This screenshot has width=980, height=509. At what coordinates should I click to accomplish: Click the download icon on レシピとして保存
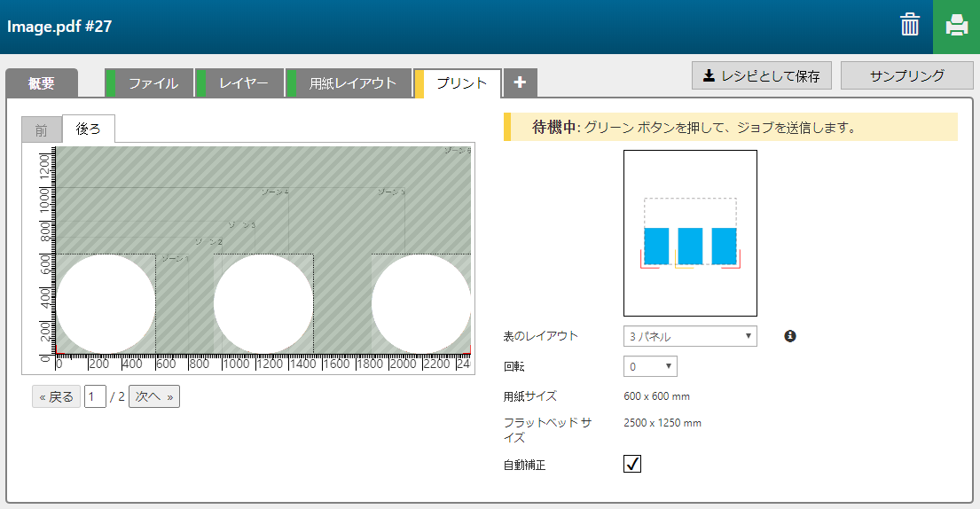(709, 76)
